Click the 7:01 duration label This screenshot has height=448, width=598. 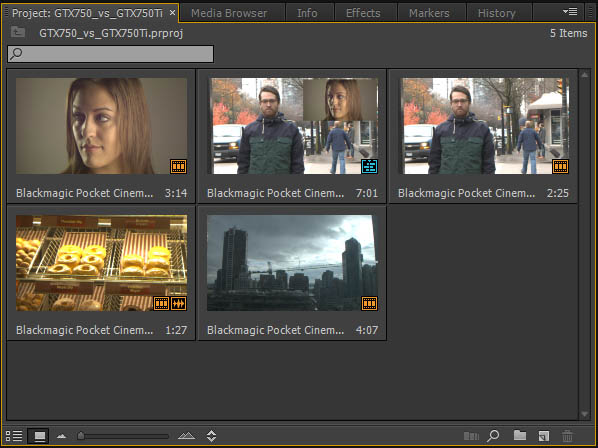tap(367, 193)
